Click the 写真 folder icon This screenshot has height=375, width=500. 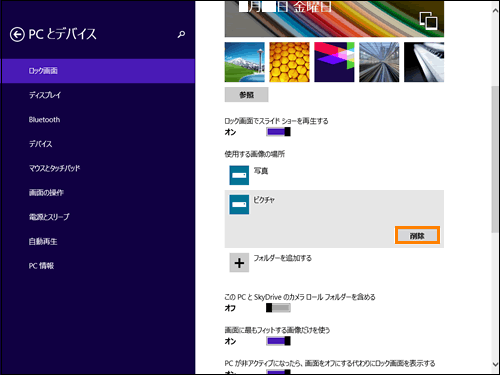pos(239,175)
